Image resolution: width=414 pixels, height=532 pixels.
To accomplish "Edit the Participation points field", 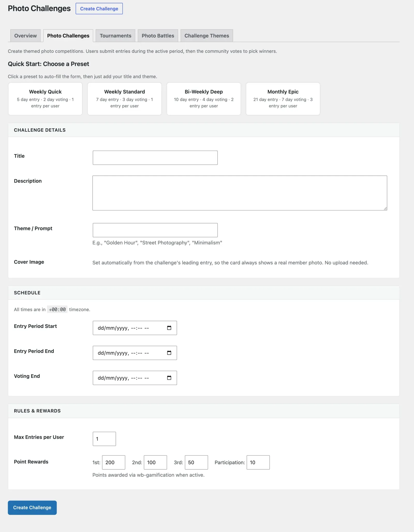I will tap(258, 462).
